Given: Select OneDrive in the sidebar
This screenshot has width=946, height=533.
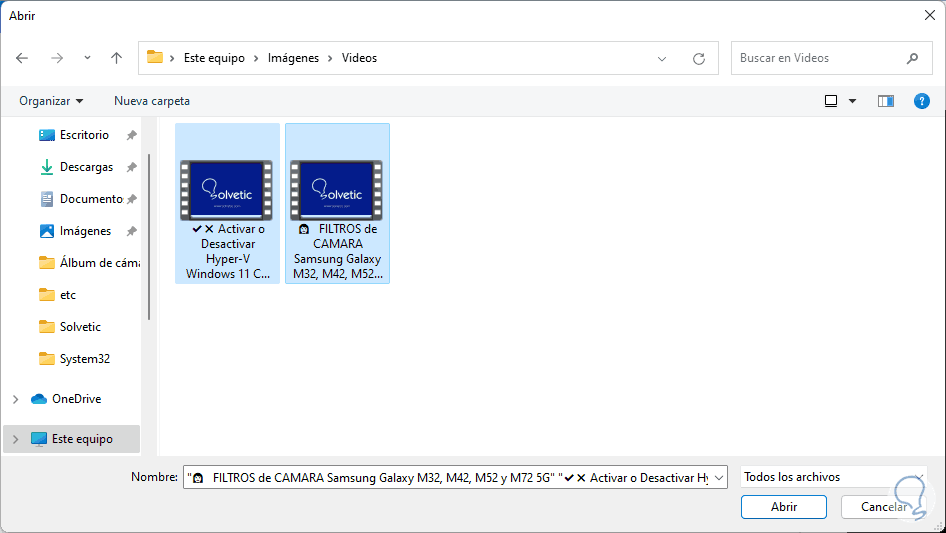Looking at the screenshot, I should tap(76, 399).
